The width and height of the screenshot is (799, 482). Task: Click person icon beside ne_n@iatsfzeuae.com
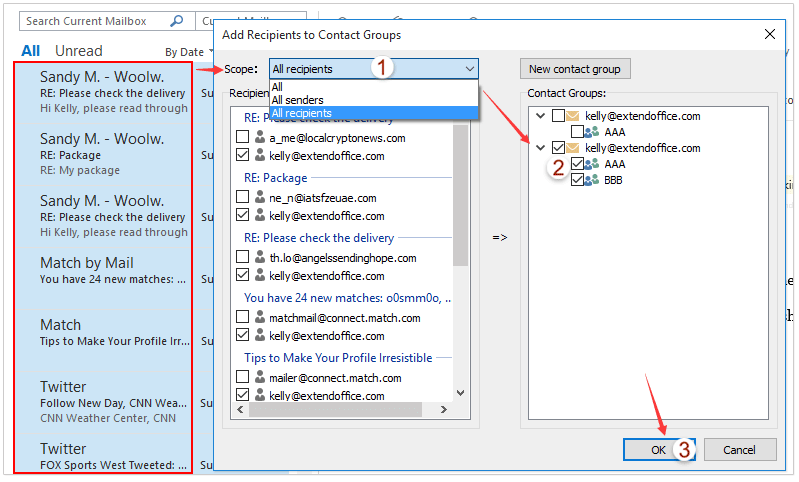[x=259, y=198]
